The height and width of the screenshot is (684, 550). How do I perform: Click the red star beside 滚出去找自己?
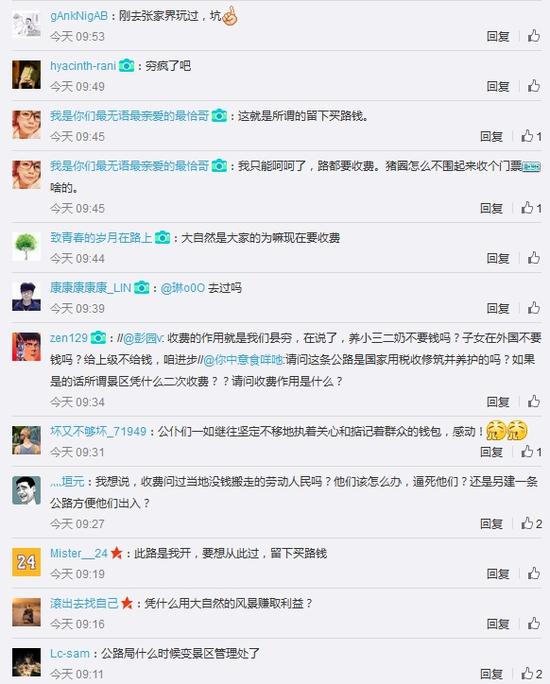click(x=127, y=603)
